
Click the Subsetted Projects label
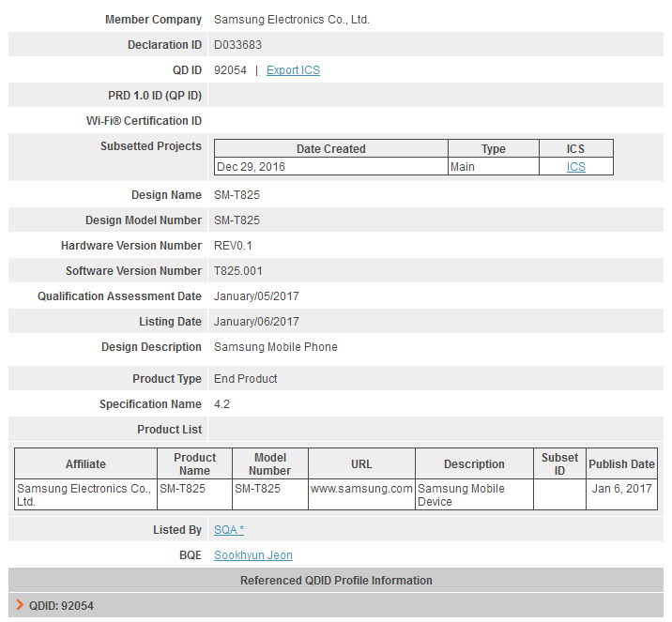[x=151, y=146]
